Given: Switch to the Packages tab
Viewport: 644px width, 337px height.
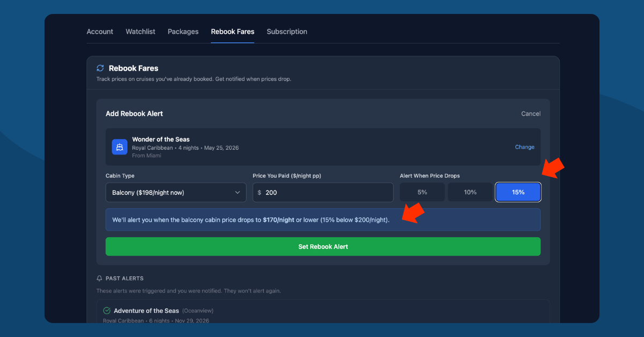Looking at the screenshot, I should click(x=182, y=31).
